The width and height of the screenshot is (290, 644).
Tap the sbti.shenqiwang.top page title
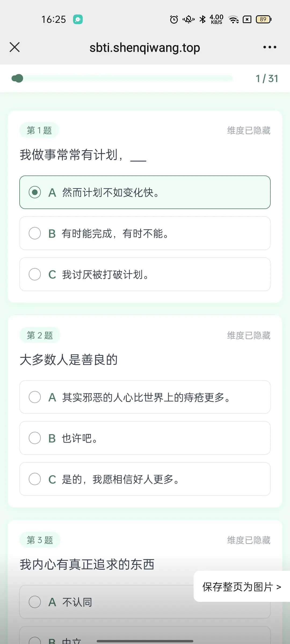[145, 47]
